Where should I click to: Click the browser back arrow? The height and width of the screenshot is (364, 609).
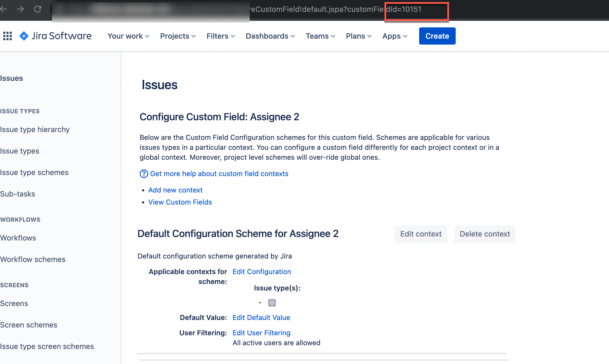[4, 9]
